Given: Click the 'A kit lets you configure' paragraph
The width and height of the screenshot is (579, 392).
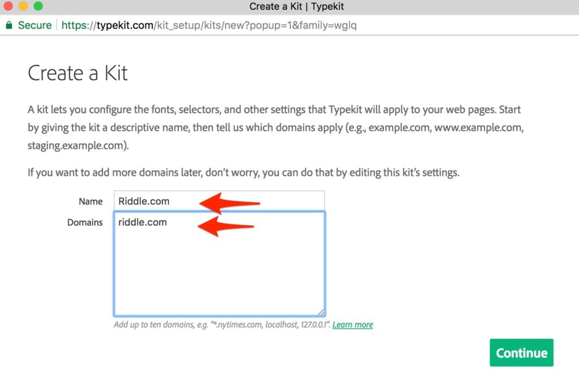Looking at the screenshot, I should 275,127.
